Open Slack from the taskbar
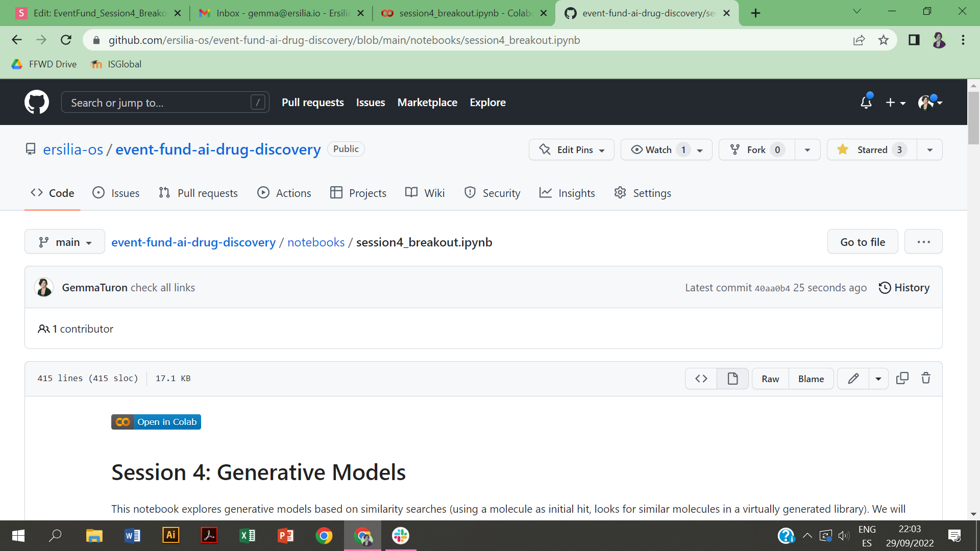This screenshot has width=980, height=551. coord(401,536)
